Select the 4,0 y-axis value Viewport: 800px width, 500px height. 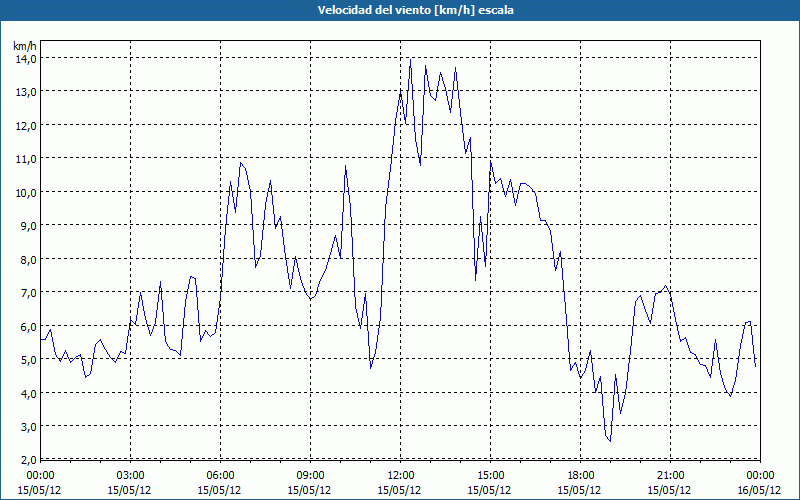(x=28, y=393)
